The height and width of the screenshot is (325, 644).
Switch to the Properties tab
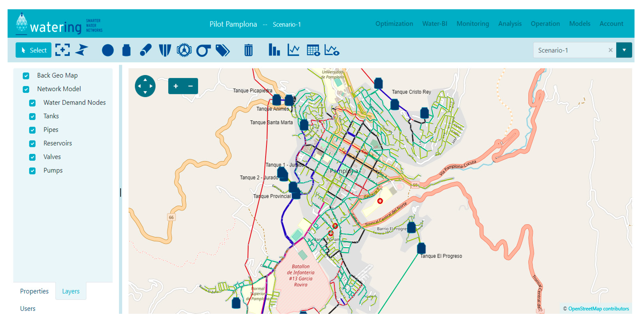click(34, 291)
